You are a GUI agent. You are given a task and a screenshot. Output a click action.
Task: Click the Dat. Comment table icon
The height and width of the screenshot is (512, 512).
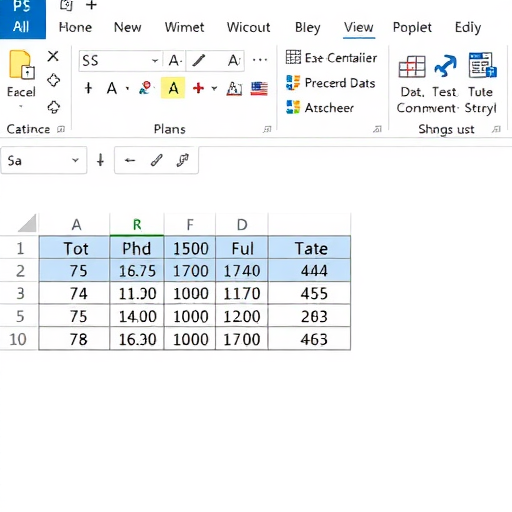pyautogui.click(x=412, y=66)
